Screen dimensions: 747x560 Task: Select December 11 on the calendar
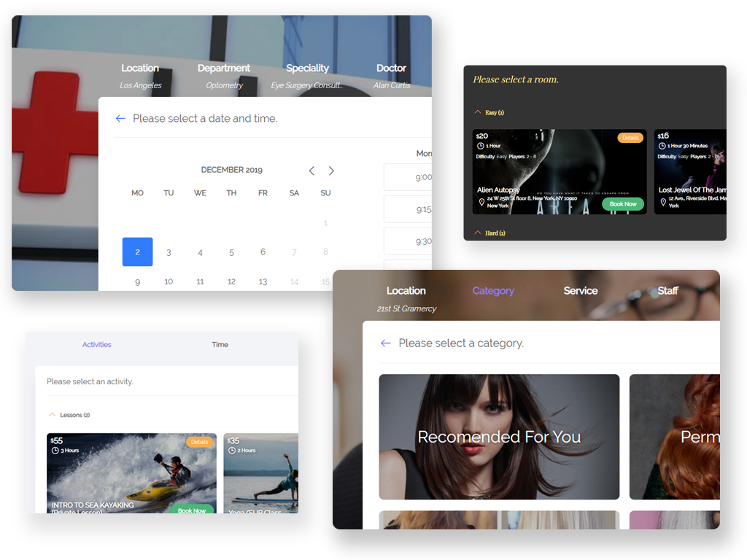[x=200, y=281]
